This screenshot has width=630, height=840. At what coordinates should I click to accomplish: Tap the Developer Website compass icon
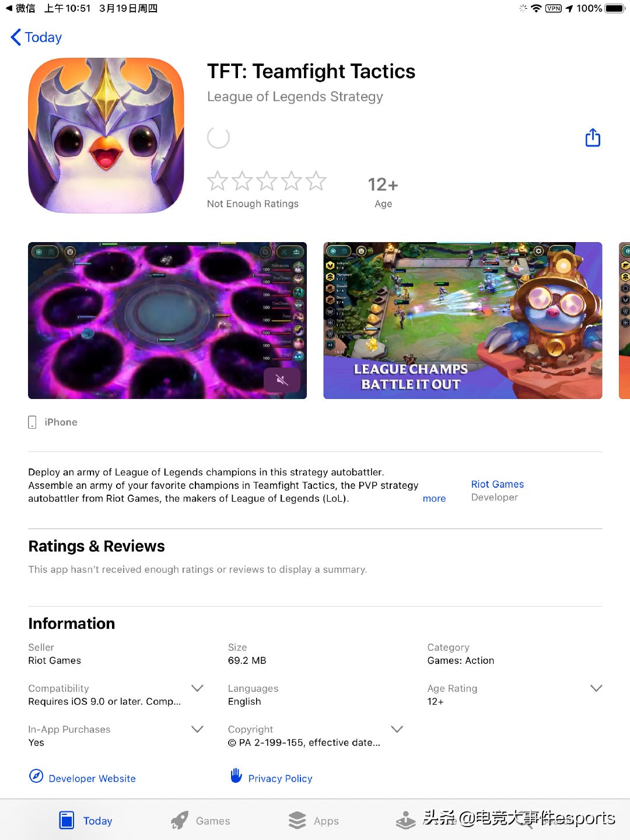(36, 776)
